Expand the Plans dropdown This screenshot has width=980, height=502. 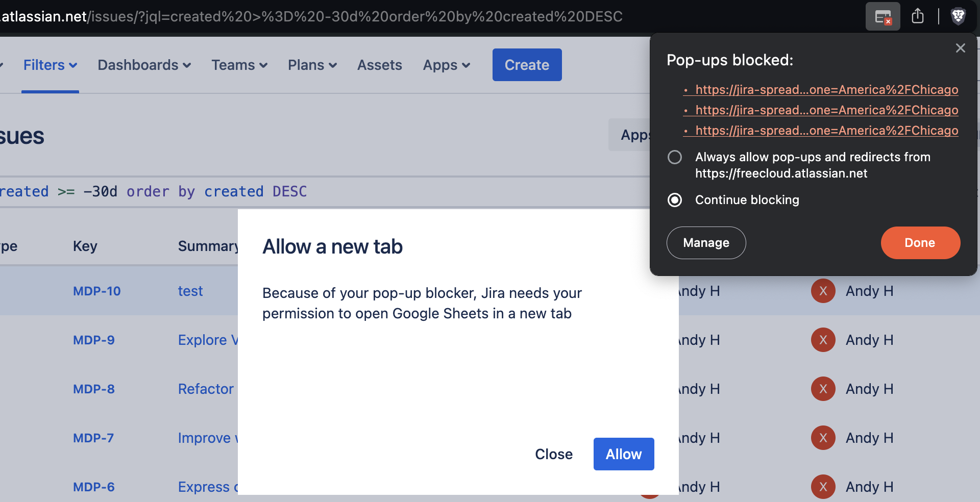pyautogui.click(x=312, y=65)
